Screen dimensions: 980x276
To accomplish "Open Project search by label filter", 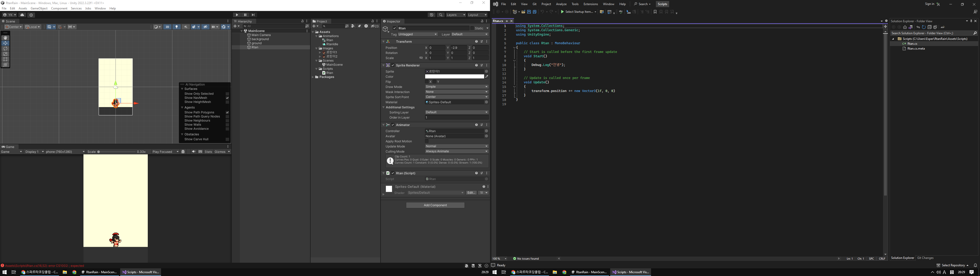I will 359,26.
